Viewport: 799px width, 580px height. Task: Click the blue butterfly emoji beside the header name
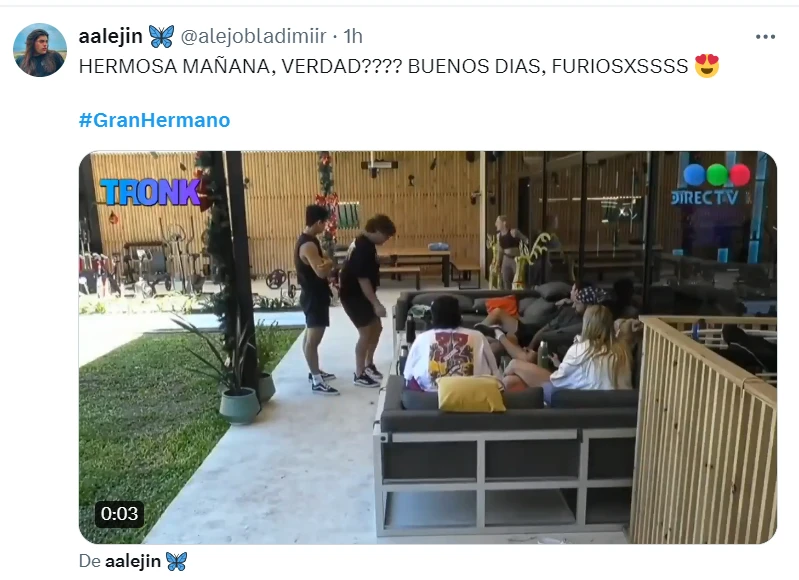point(161,36)
